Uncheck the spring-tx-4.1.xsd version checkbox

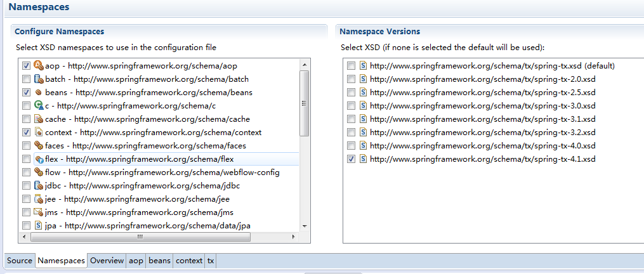coord(351,159)
